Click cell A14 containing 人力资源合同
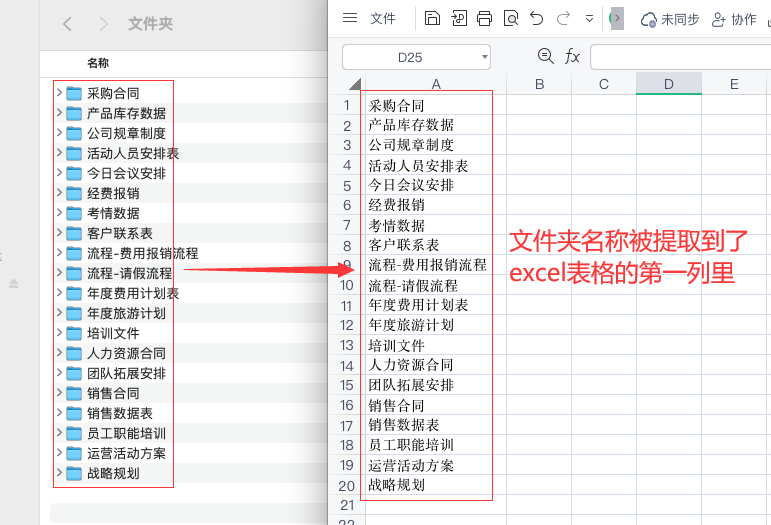The height and width of the screenshot is (525, 771). pyautogui.click(x=436, y=365)
